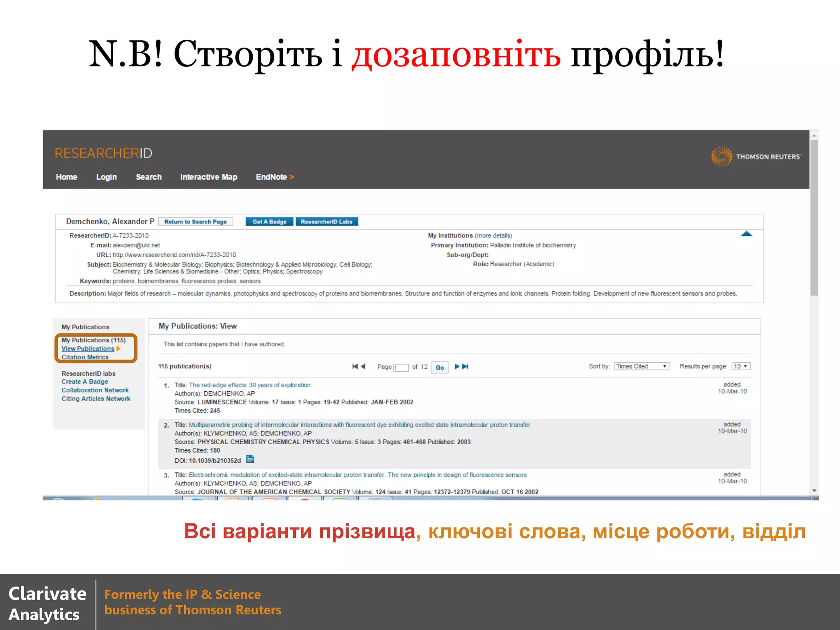Click the 'My Publications (115)' entry
This screenshot has width=840, height=630.
(94, 340)
